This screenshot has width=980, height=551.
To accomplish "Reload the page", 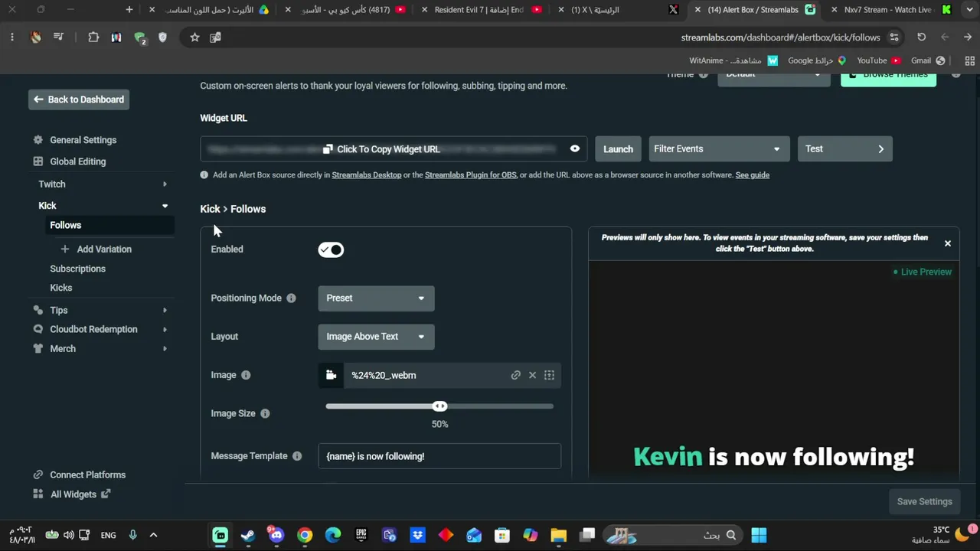I will coord(922,37).
